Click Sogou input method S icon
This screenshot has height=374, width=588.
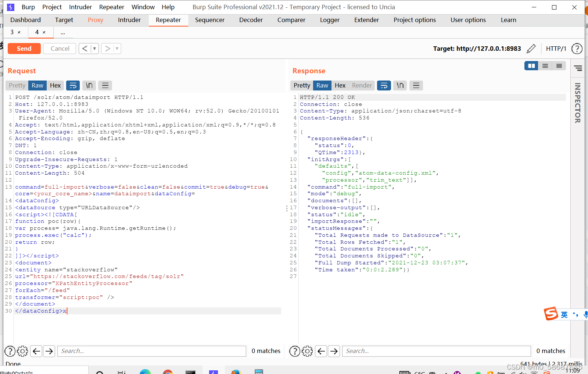[551, 314]
